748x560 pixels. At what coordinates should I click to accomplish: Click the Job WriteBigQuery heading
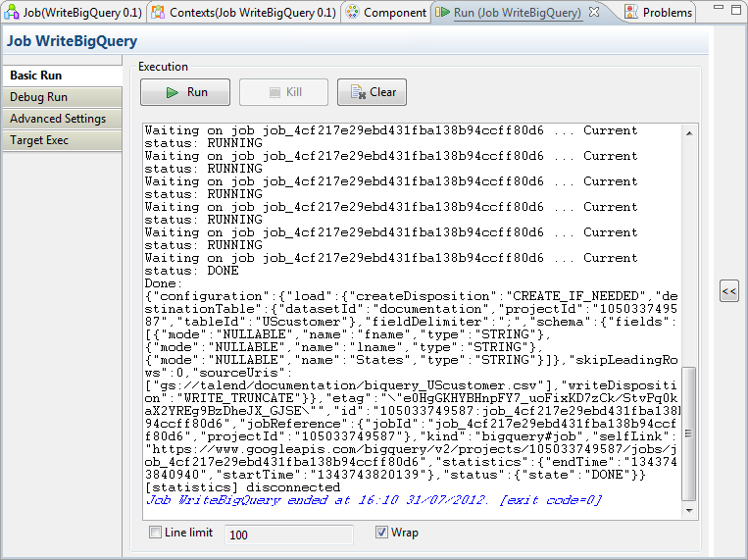pyautogui.click(x=72, y=41)
